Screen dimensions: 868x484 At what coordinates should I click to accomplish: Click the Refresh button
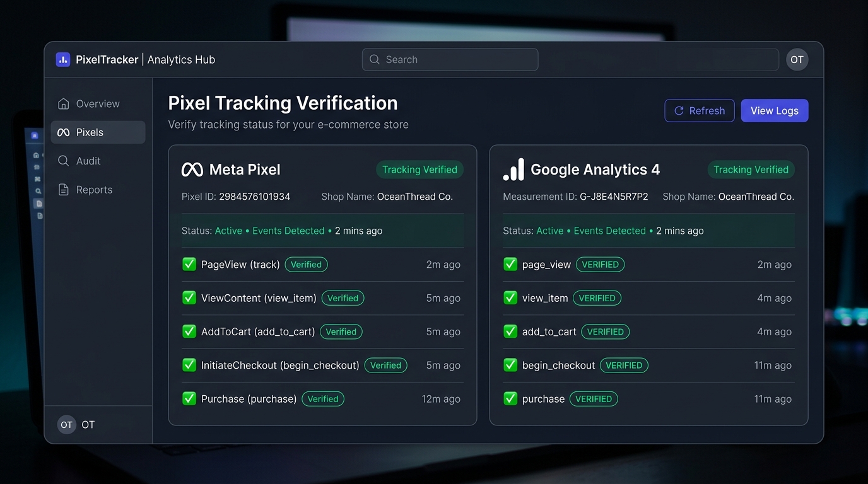click(x=700, y=111)
